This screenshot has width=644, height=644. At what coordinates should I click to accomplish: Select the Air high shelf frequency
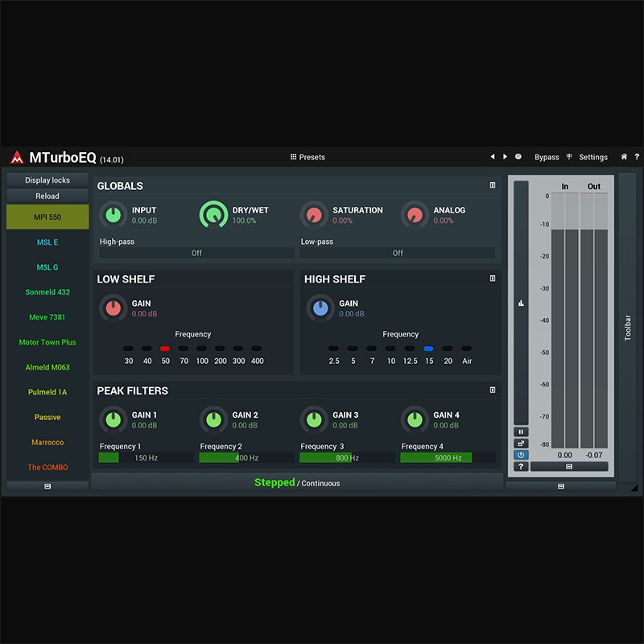[x=467, y=355]
